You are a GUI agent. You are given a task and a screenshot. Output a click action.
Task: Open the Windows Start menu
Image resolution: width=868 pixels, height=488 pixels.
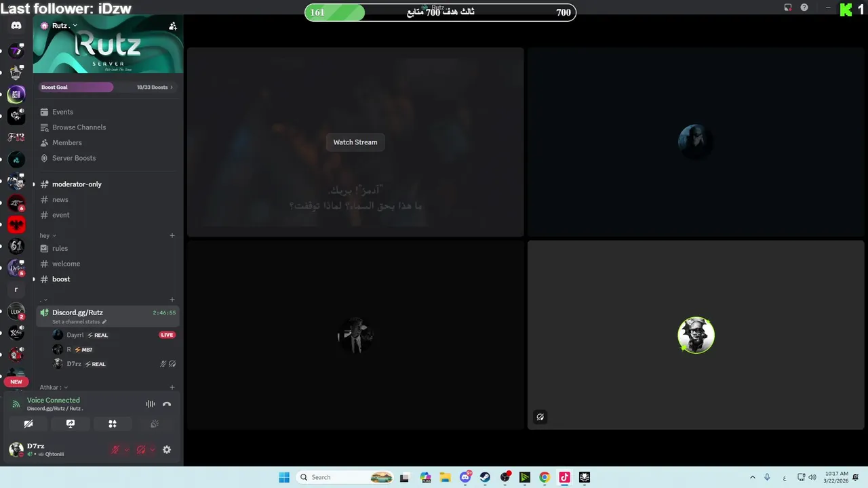[x=284, y=477]
